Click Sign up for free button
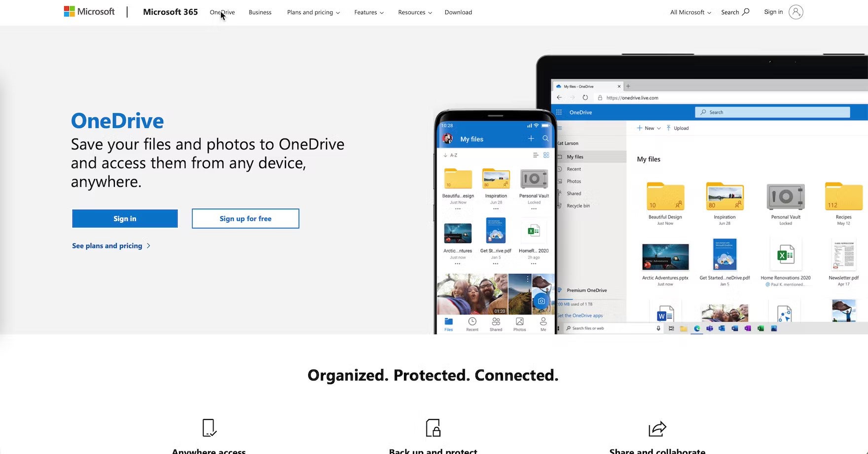Screen dimensions: 868x454 (246, 218)
